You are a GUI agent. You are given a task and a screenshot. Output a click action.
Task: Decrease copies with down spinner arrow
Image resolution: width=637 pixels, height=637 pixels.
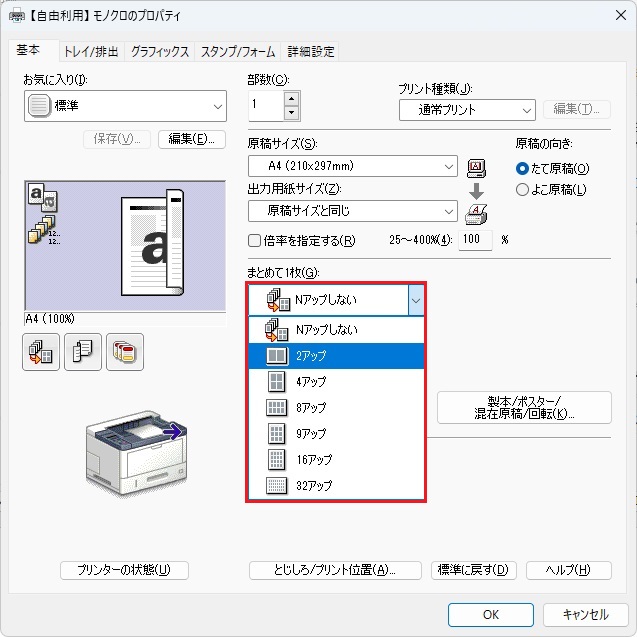click(x=292, y=113)
